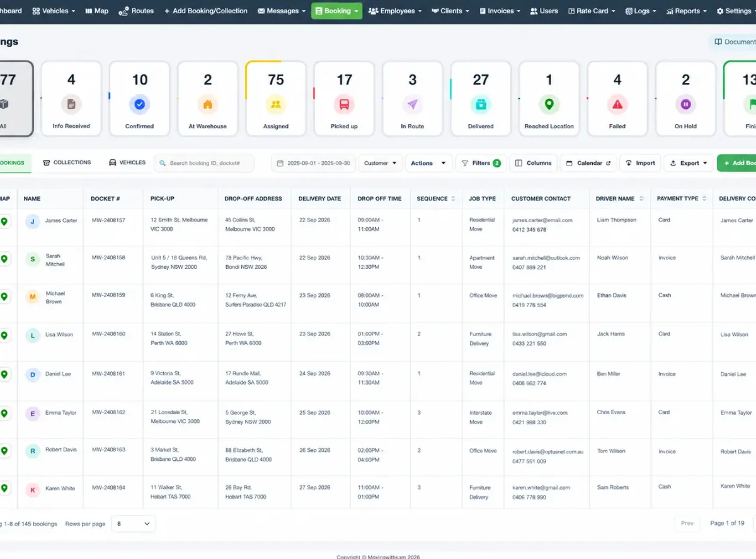Open map pin for Lisa Wilson row
This screenshot has width=756, height=559.
coord(4,336)
